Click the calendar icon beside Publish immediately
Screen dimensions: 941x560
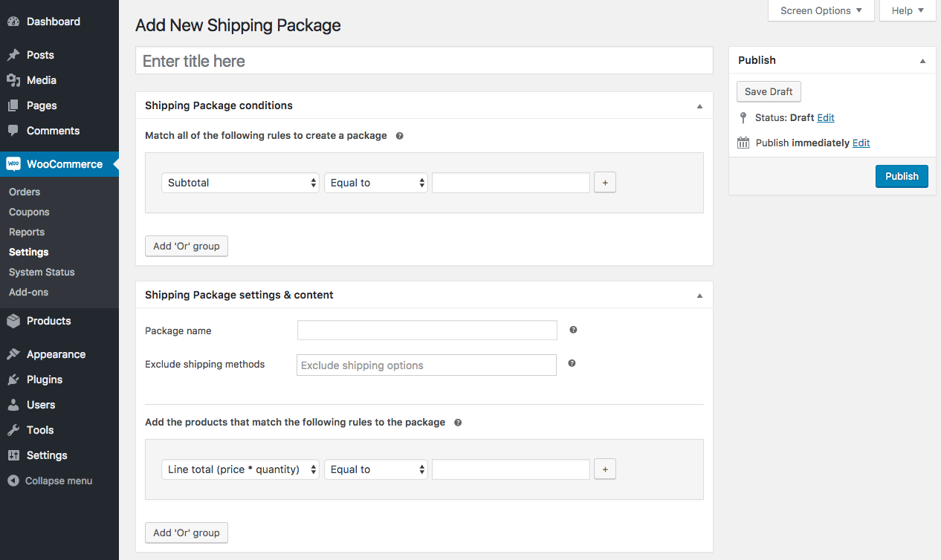(743, 143)
